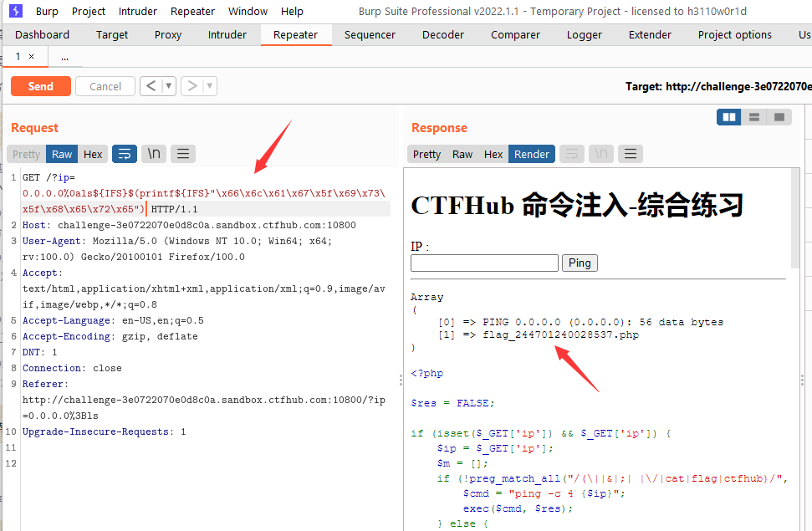Go forward to next request in history
The height and width of the screenshot is (531, 812).
pyautogui.click(x=192, y=86)
